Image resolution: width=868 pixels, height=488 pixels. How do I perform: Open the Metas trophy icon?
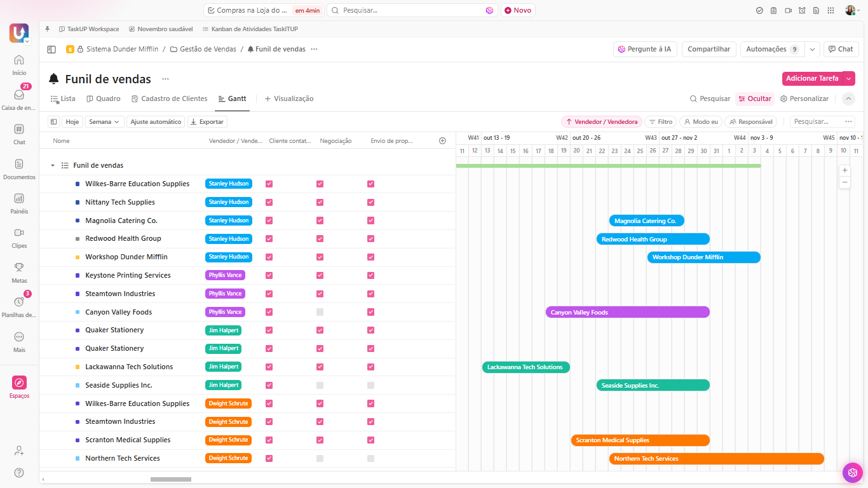pos(19,268)
